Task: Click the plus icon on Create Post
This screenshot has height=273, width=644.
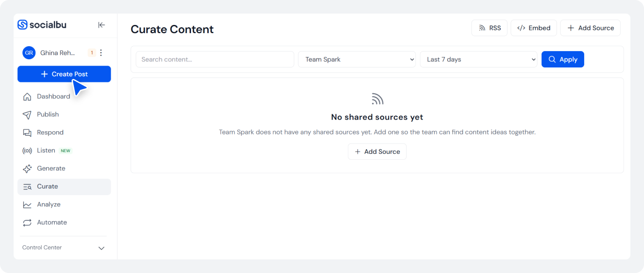Action: tap(44, 74)
